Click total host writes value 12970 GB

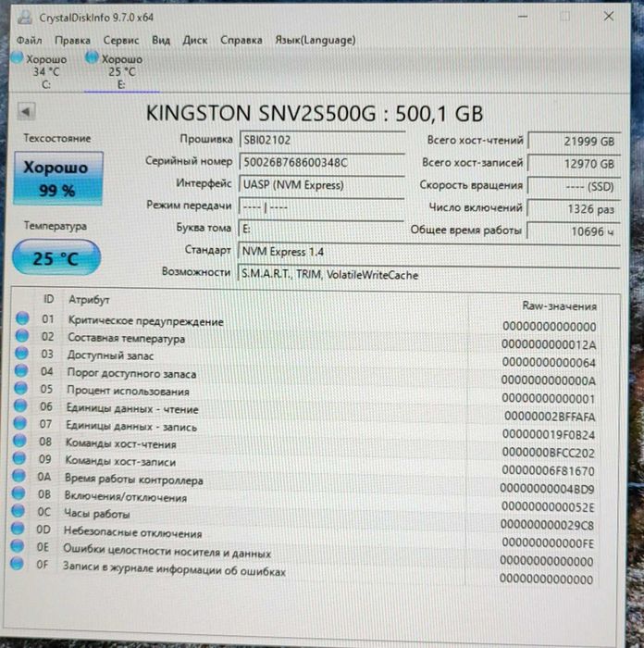575,164
